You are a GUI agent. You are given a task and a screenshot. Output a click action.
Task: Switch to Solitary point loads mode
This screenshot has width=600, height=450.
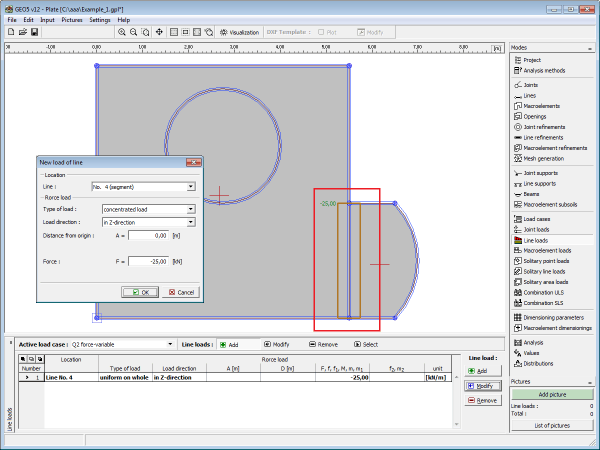coord(541,261)
